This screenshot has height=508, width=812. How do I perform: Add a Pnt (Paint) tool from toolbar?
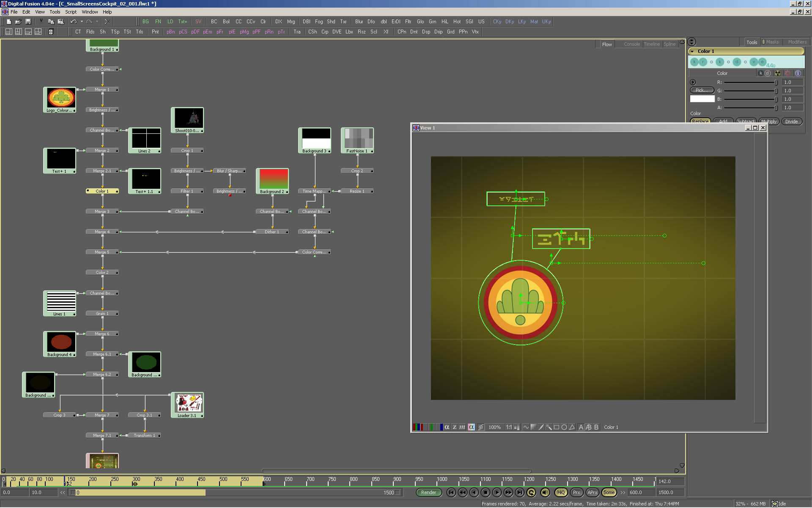[x=155, y=32]
